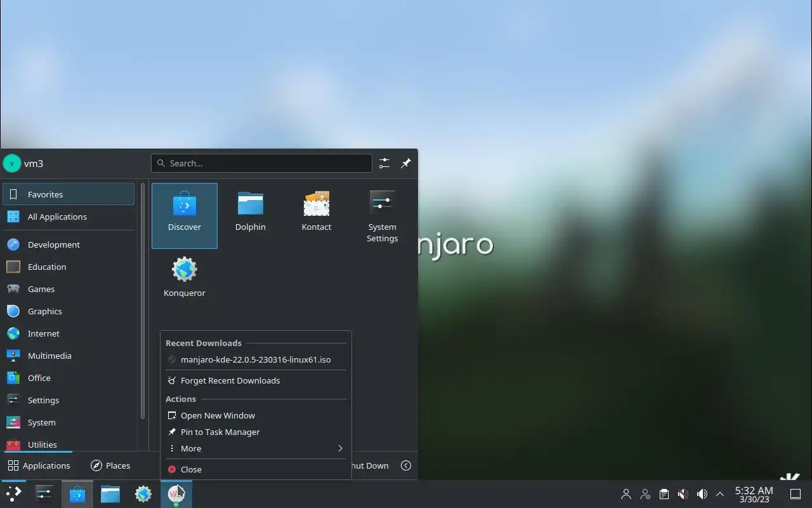The width and height of the screenshot is (812, 508).
Task: Open the Development category
Action: [69, 244]
